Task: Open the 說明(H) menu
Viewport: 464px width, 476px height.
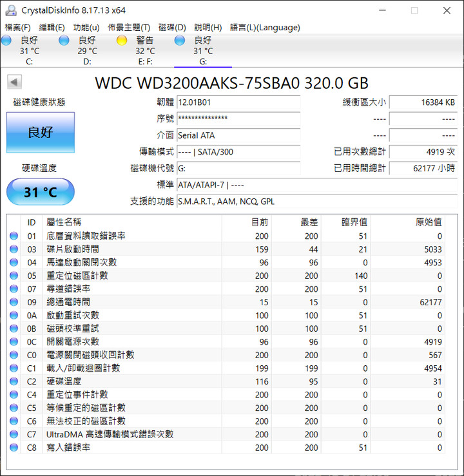Action: coord(208,28)
